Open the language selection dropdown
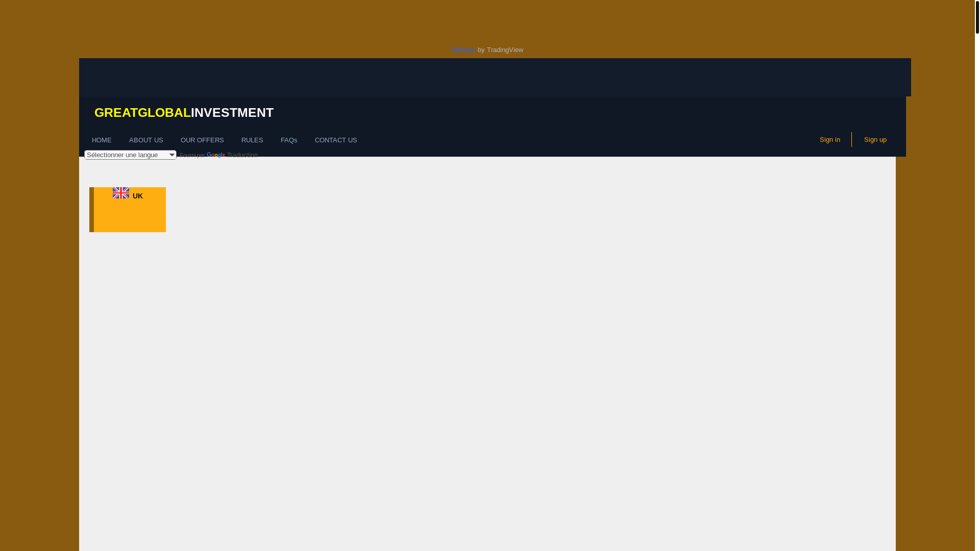Viewport: 980px width, 551px height. pyautogui.click(x=130, y=155)
